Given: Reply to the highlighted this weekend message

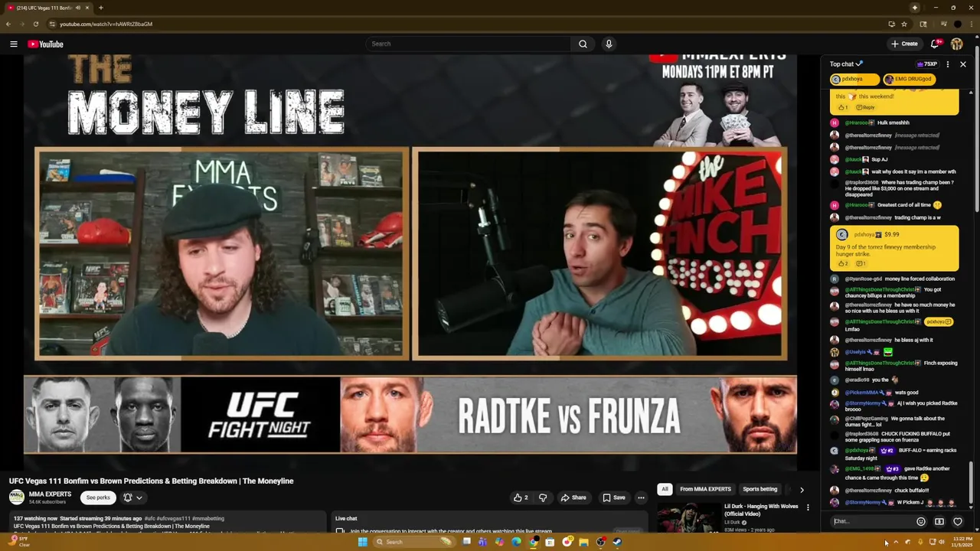Looking at the screenshot, I should pos(865,107).
